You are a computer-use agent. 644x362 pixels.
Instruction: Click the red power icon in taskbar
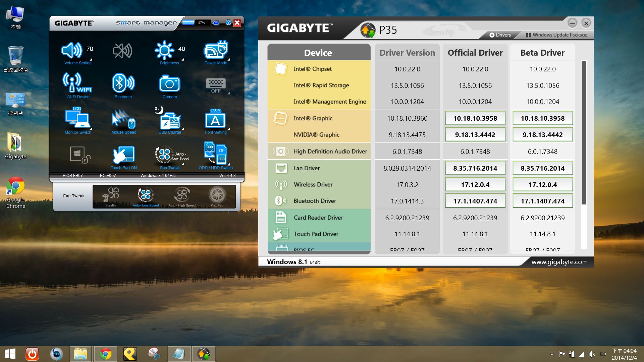point(32,354)
